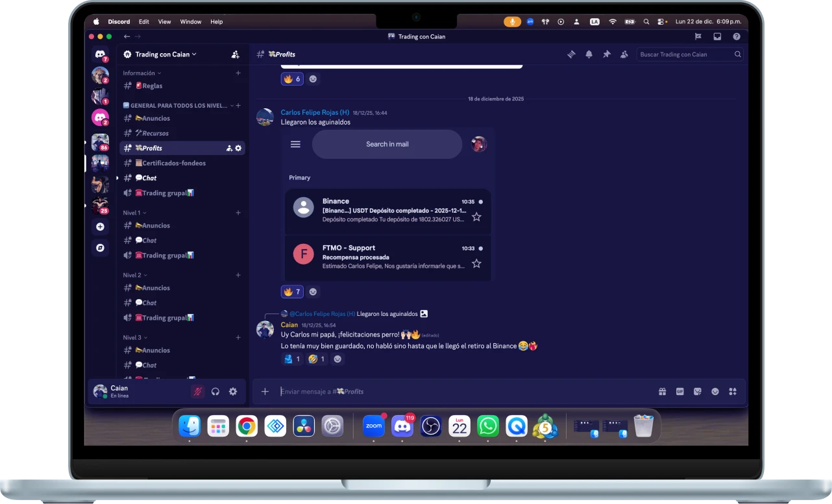Open OBS Studio from the dock

(x=431, y=426)
